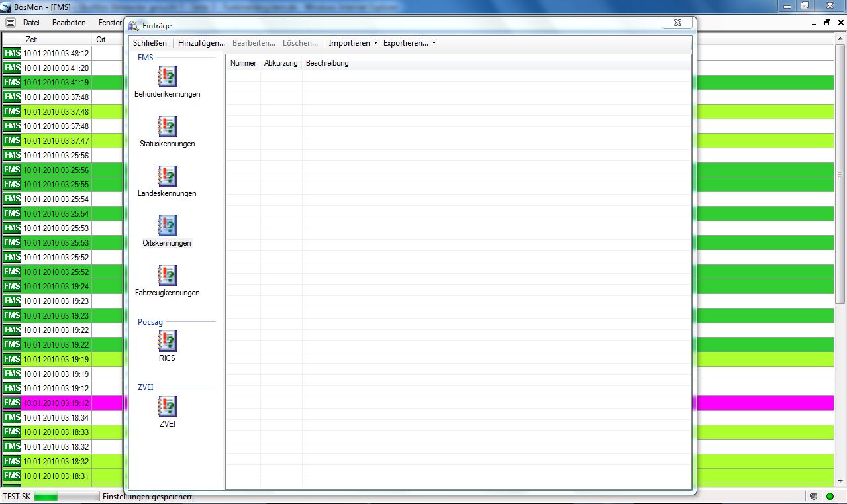Select the Statuskennungen icon
The image size is (847, 504).
(167, 126)
